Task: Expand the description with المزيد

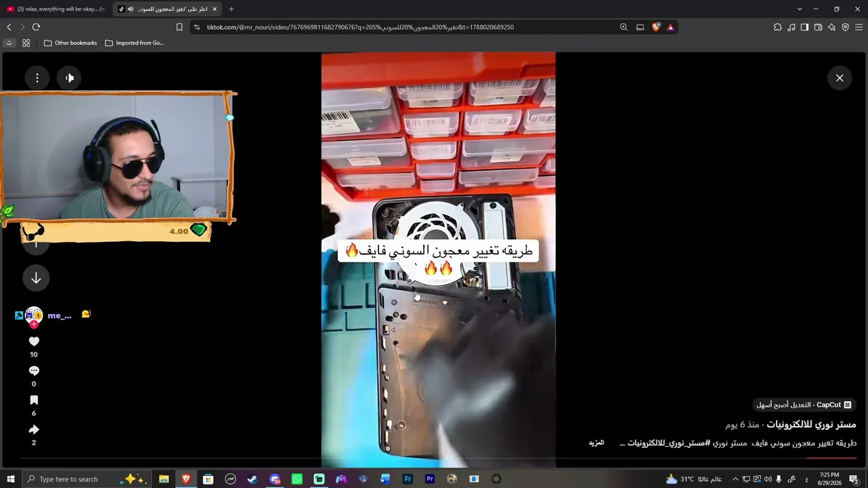Action: [x=596, y=443]
